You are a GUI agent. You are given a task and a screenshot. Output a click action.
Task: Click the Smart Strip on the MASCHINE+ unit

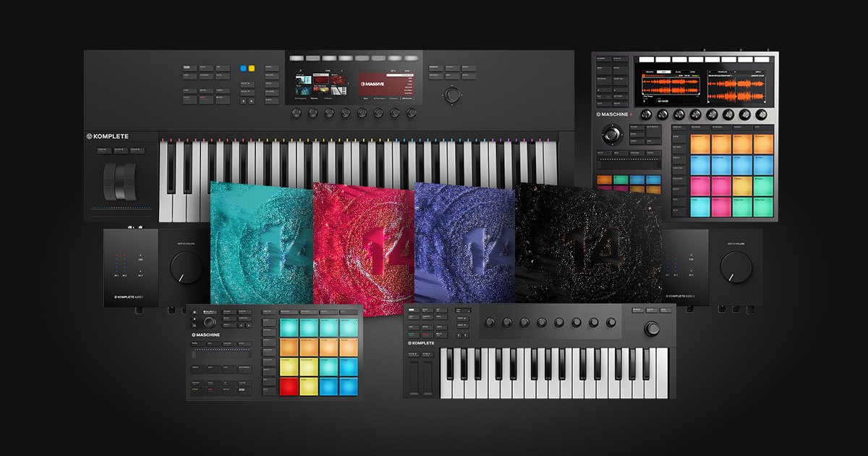[629, 164]
